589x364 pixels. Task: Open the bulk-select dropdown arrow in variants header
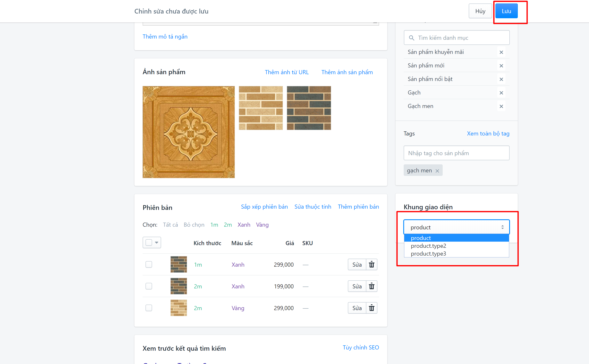point(157,242)
